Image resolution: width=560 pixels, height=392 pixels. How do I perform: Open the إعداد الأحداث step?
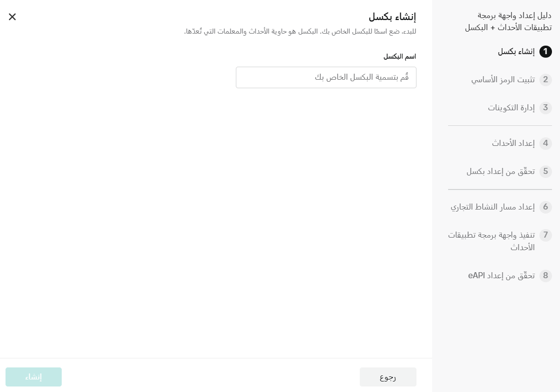(512, 143)
